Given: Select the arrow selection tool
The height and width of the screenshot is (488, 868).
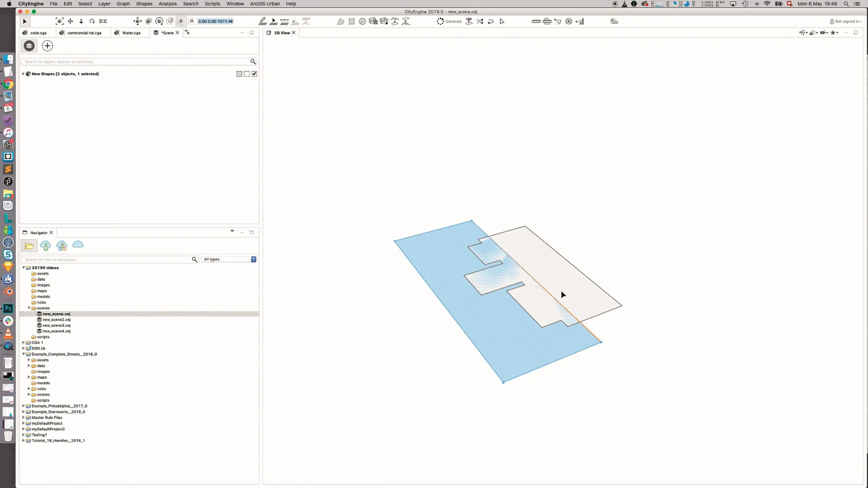Looking at the screenshot, I should 25,21.
